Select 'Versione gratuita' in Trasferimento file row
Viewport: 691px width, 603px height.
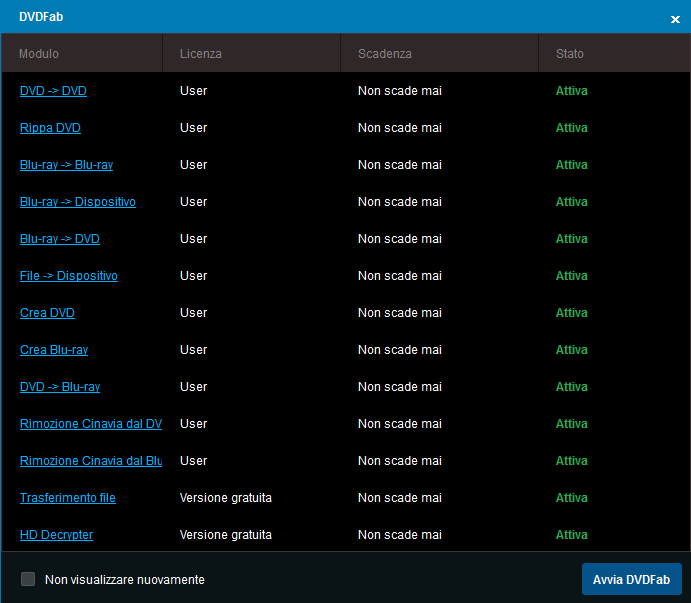[x=226, y=498]
